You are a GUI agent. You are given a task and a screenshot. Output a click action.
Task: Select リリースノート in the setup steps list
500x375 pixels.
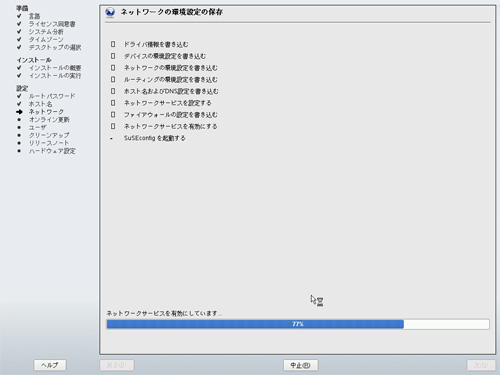(x=49, y=143)
